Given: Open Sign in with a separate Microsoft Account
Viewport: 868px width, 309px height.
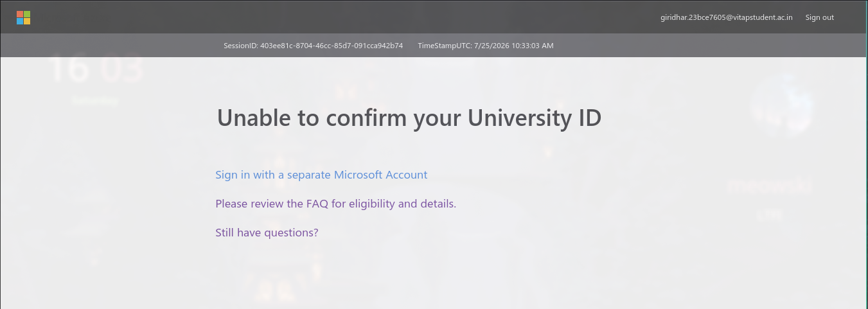Looking at the screenshot, I should coord(321,175).
